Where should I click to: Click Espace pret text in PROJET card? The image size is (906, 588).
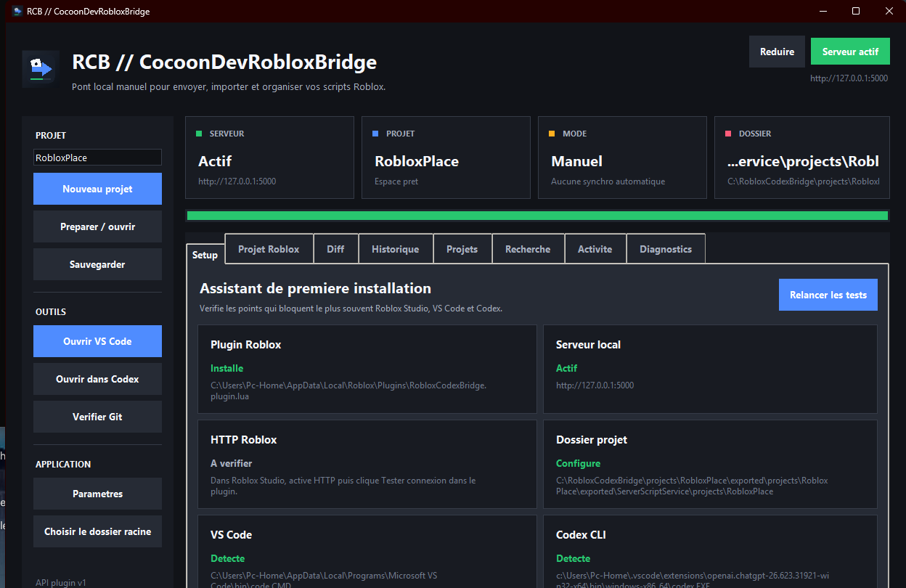coord(396,181)
